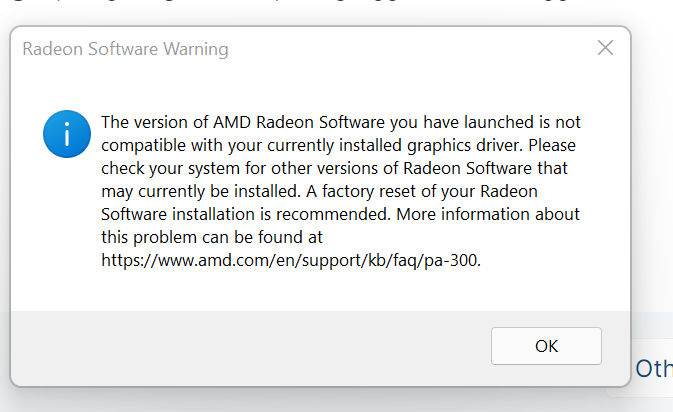Click the first line of the warning message
Screen dimensions: 673x412
340,122
